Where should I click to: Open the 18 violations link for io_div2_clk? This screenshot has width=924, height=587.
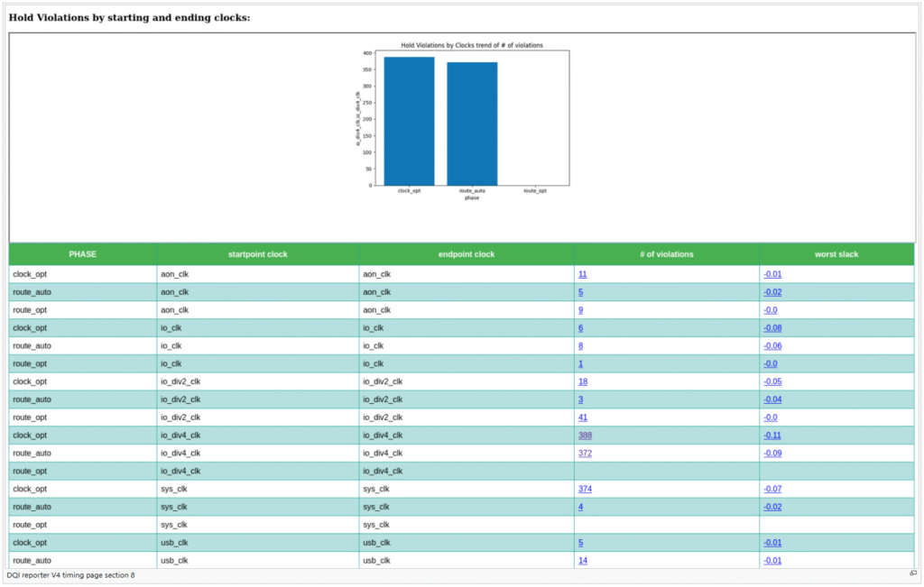(582, 381)
